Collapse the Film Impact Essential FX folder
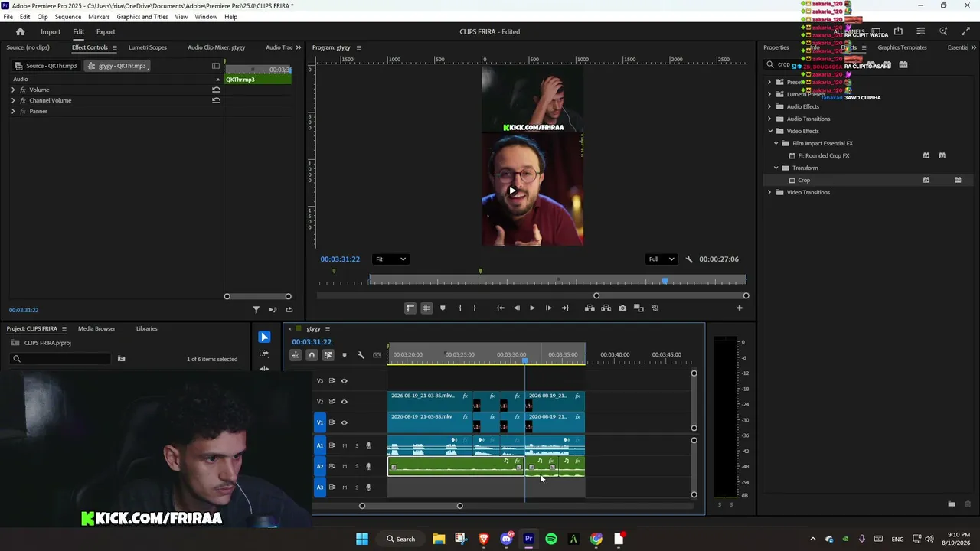Image resolution: width=980 pixels, height=551 pixels. click(776, 143)
